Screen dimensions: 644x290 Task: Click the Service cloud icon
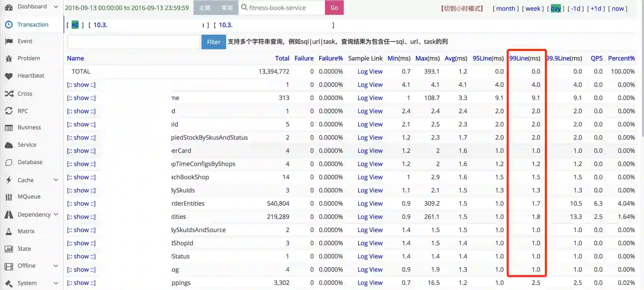tap(9, 145)
